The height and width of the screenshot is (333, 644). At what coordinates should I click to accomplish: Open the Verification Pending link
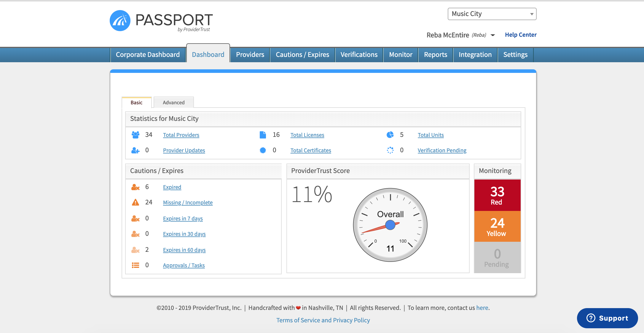[442, 151]
